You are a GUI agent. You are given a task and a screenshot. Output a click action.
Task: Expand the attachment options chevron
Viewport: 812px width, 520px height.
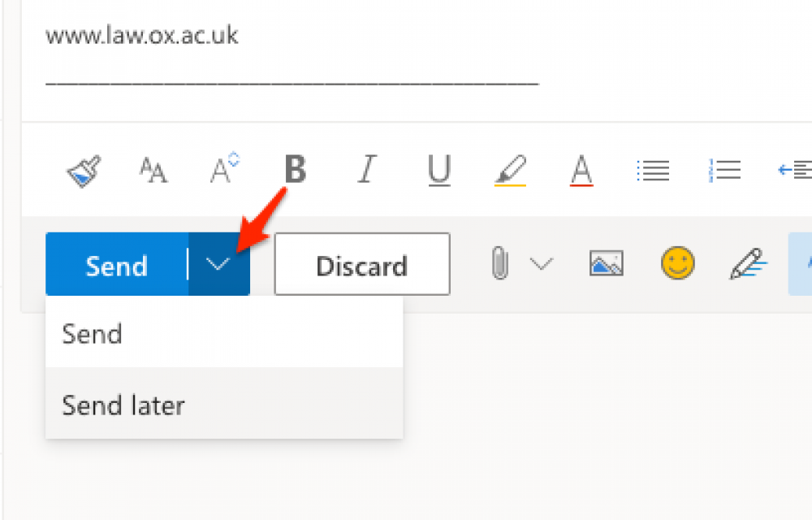542,264
